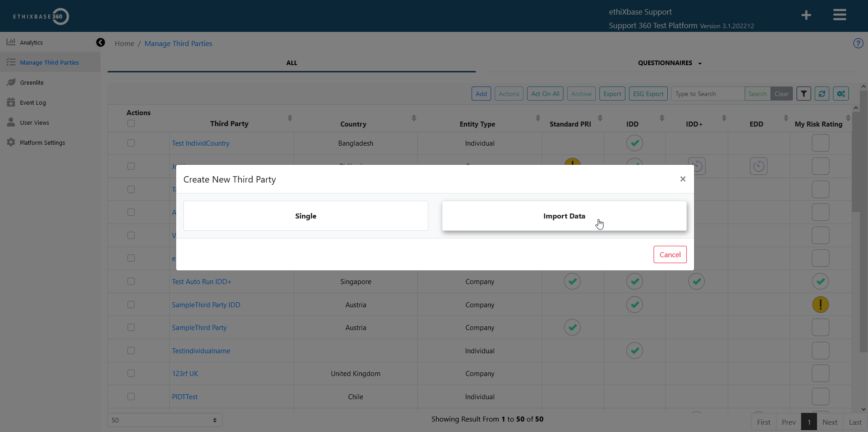The height and width of the screenshot is (432, 868).
Task: Open Platform Settings from the sidebar
Action: point(43,142)
